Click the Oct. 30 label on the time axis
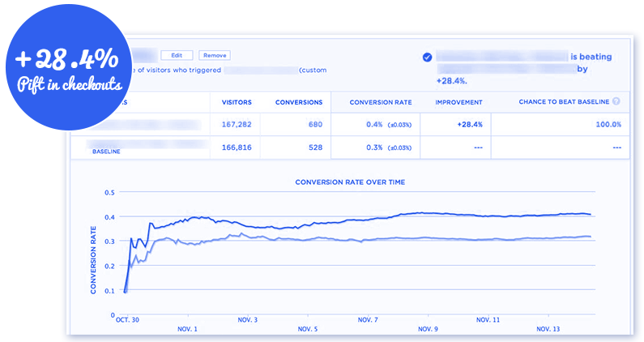Image resolution: width=644 pixels, height=342 pixels. coord(126,320)
